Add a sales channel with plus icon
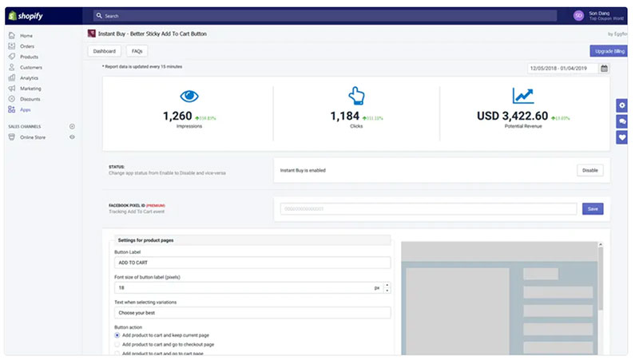 tap(72, 127)
